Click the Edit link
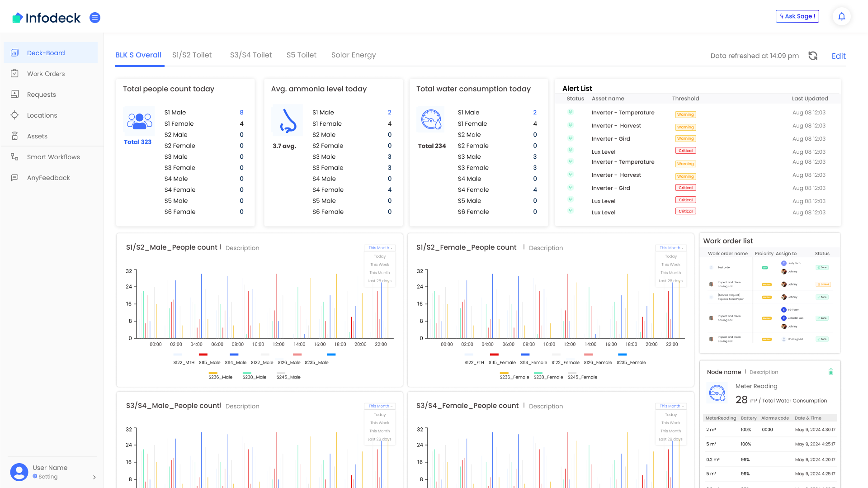Image resolution: width=868 pixels, height=488 pixels. pos(839,56)
